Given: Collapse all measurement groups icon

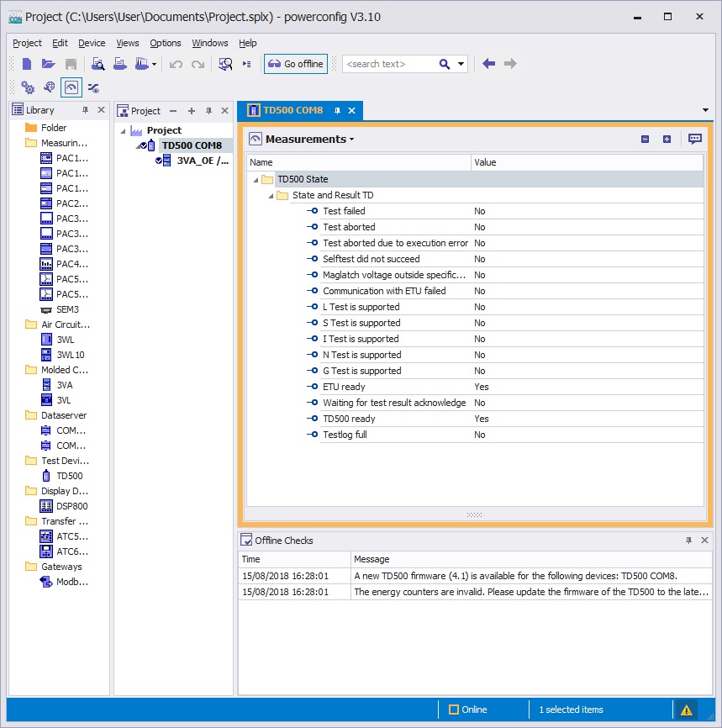Looking at the screenshot, I should [645, 140].
